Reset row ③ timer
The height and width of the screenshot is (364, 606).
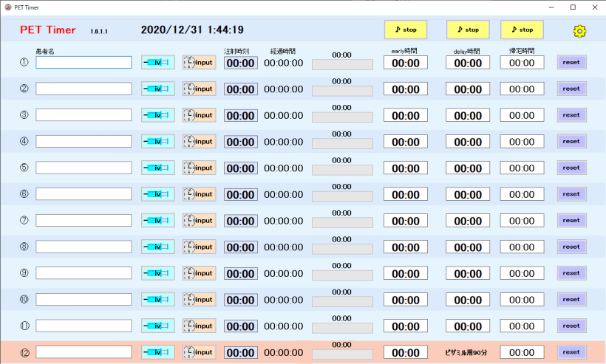tap(571, 115)
